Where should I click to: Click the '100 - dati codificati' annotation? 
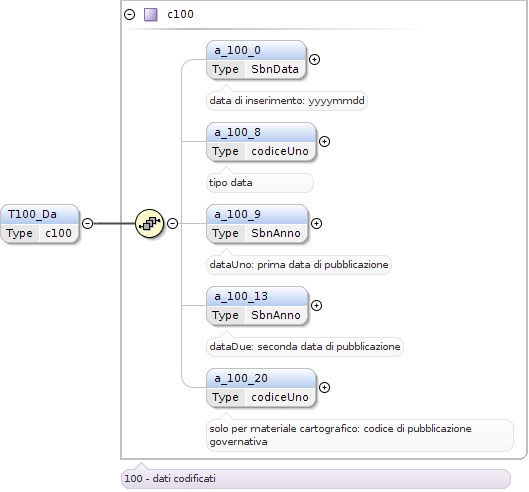point(316,479)
